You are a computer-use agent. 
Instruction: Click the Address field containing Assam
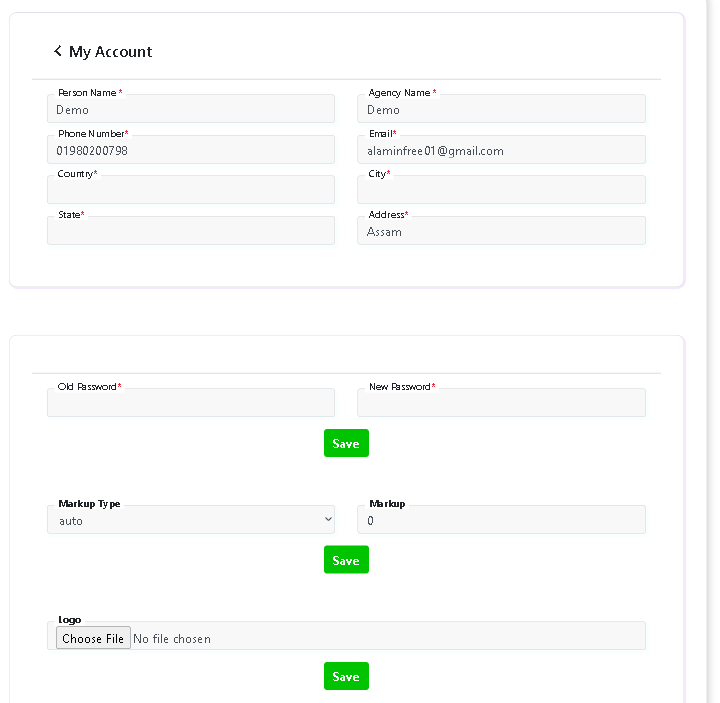click(x=500, y=231)
